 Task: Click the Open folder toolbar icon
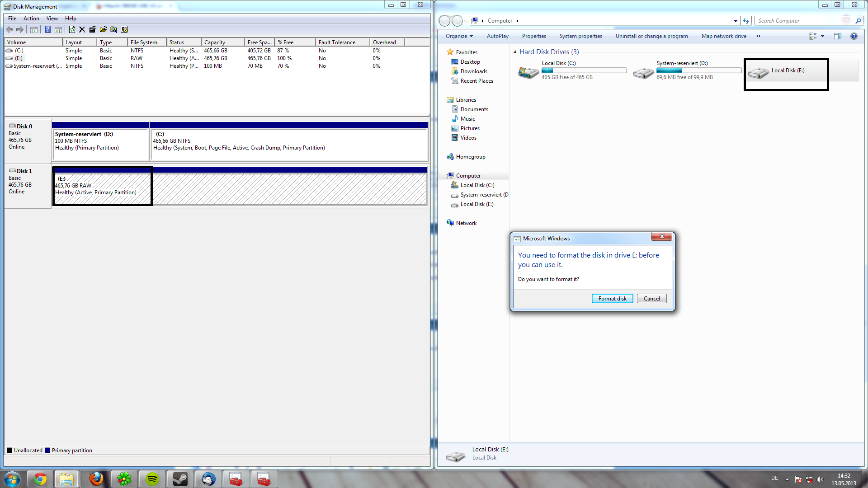(103, 30)
